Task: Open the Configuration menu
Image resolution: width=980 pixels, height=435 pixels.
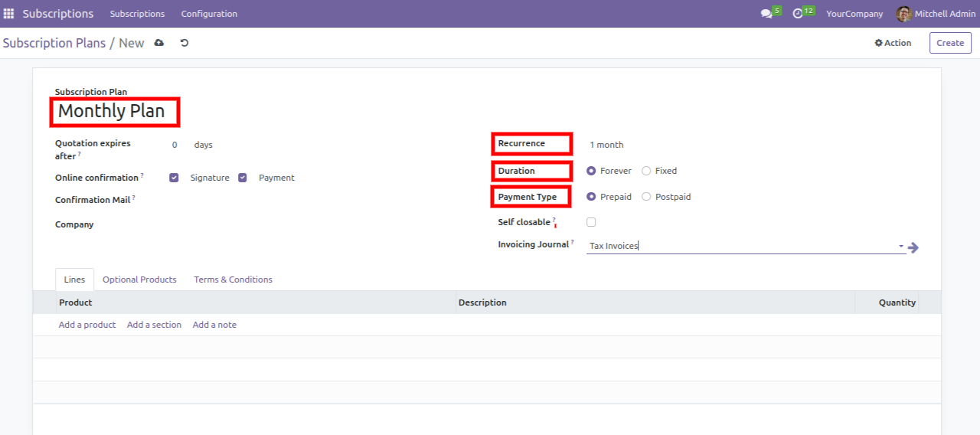Action: (209, 14)
